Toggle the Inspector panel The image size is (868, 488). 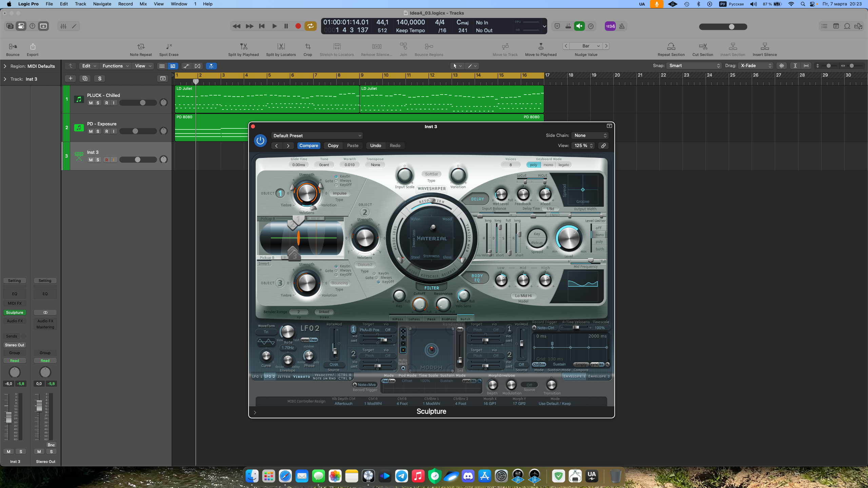point(21,26)
